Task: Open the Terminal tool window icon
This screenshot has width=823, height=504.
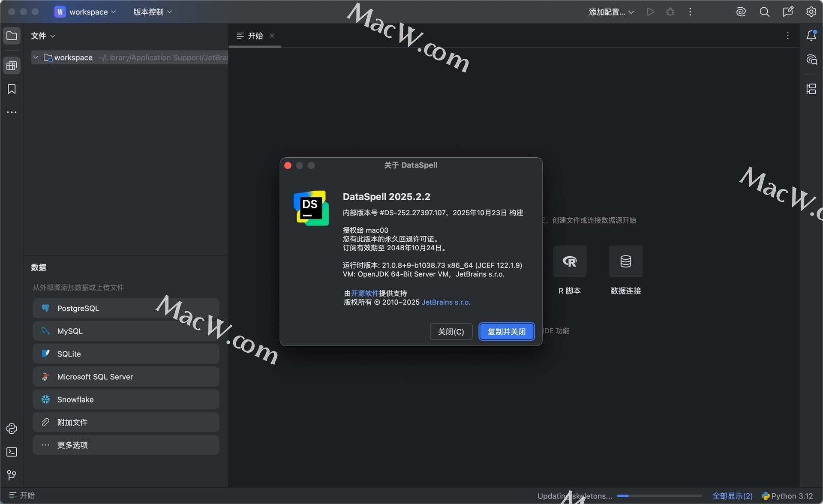Action: [x=12, y=452]
